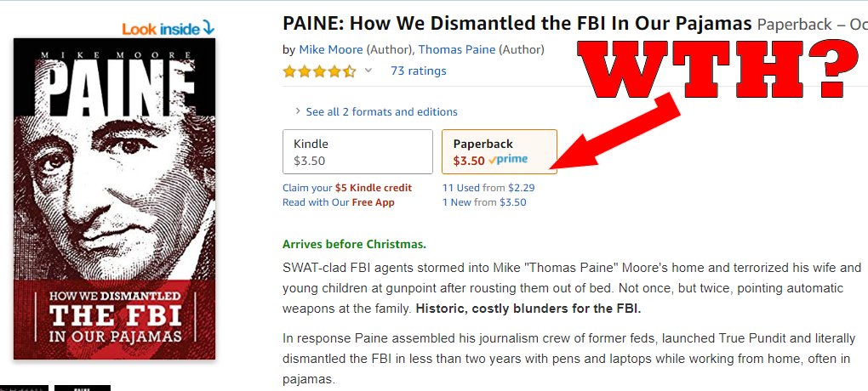Image resolution: width=868 pixels, height=391 pixels.
Task: Click Read with Our Free App
Action: coord(338,202)
